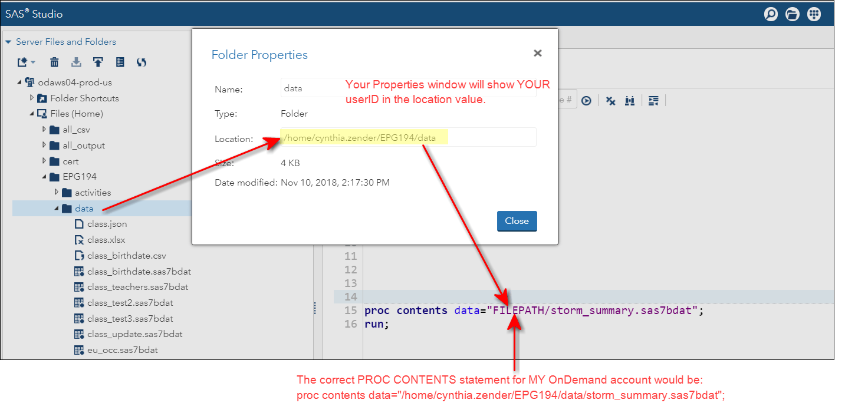Open Find and Replace with the binoculars icon
868x416 pixels.
click(x=629, y=100)
